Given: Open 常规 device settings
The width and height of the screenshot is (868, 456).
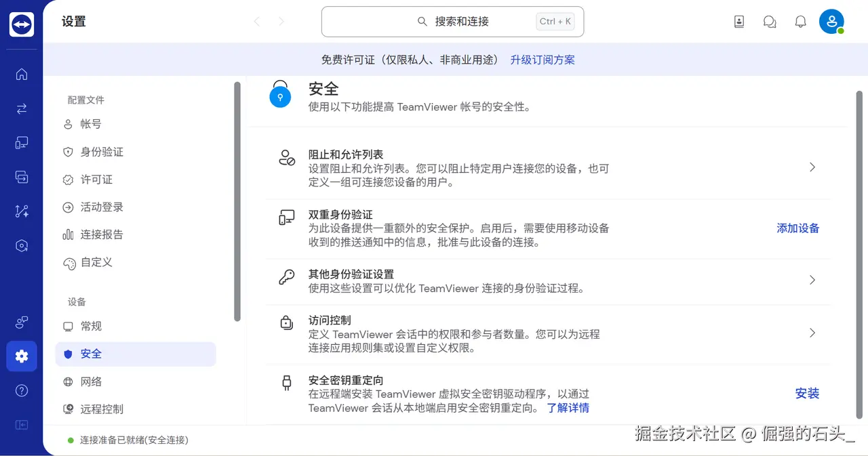Looking at the screenshot, I should 136,326.
